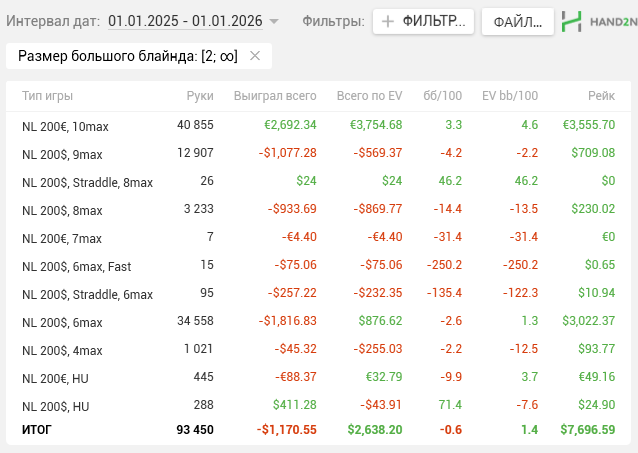Screen dimensions: 638x453
Task: Remove the big blind size filter chip
Action: [x=255, y=56]
